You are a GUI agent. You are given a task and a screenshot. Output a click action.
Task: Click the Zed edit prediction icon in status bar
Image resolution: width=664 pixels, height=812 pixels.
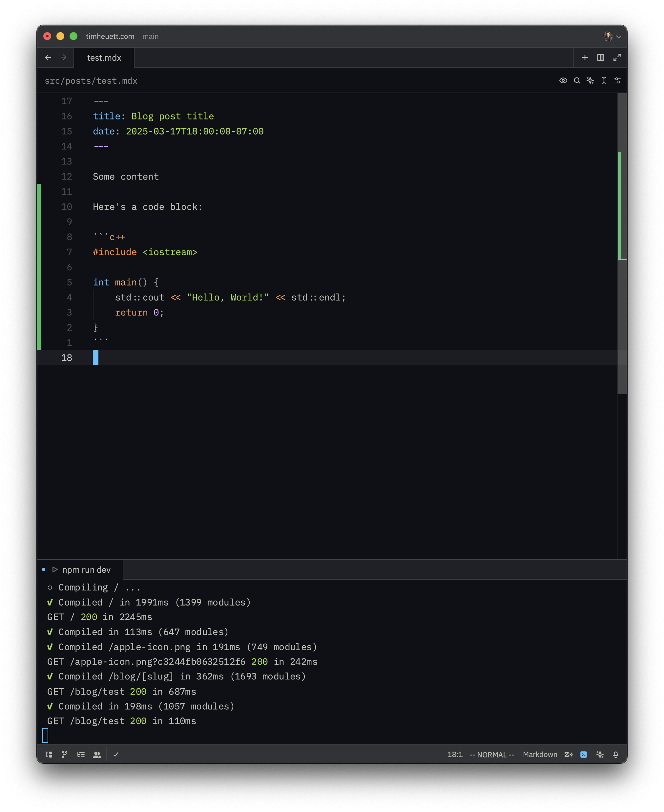click(x=569, y=755)
